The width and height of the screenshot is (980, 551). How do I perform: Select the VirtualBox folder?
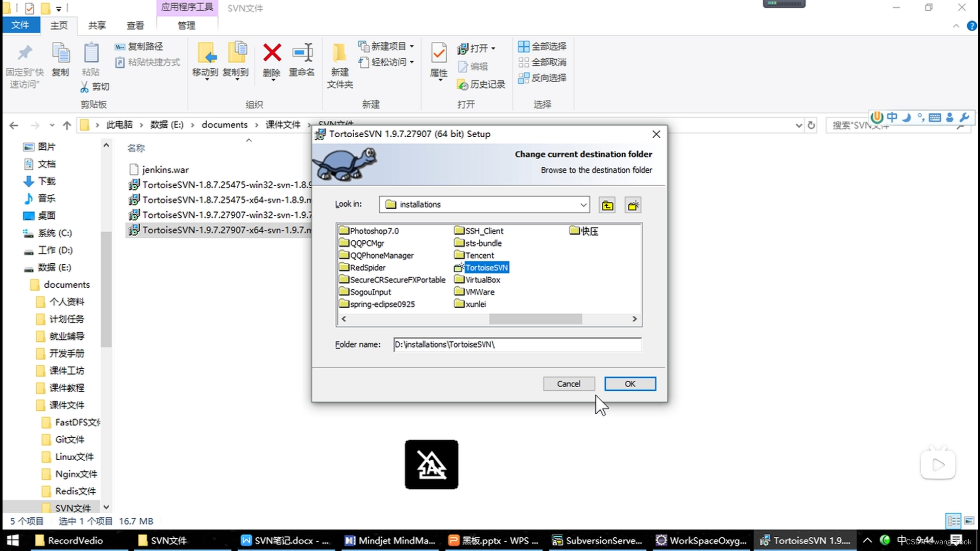[477, 280]
